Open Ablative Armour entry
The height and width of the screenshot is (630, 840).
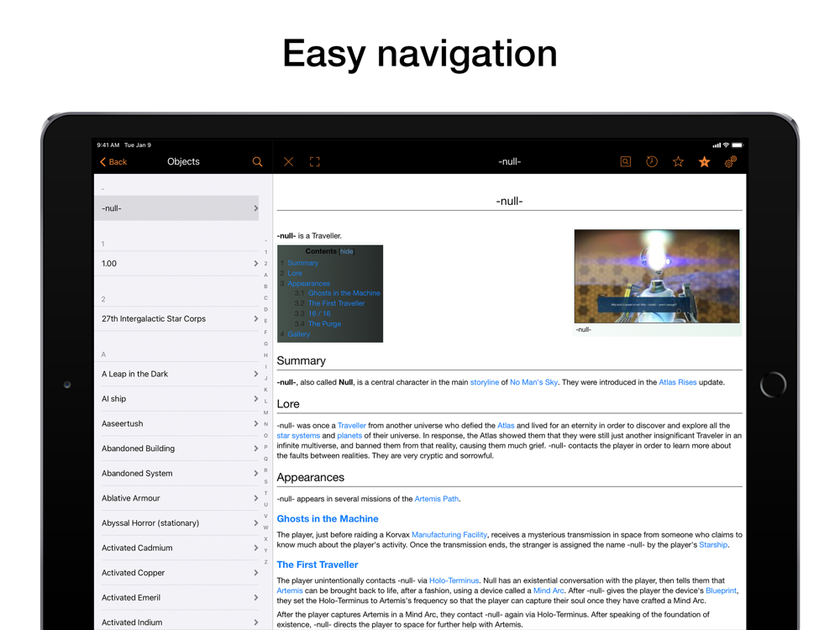pyautogui.click(x=176, y=498)
